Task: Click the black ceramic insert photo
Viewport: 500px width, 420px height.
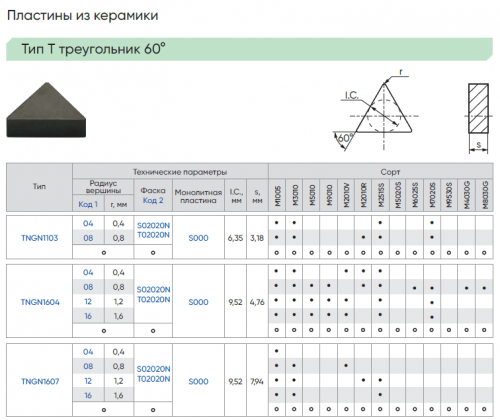Action: pos(46,110)
